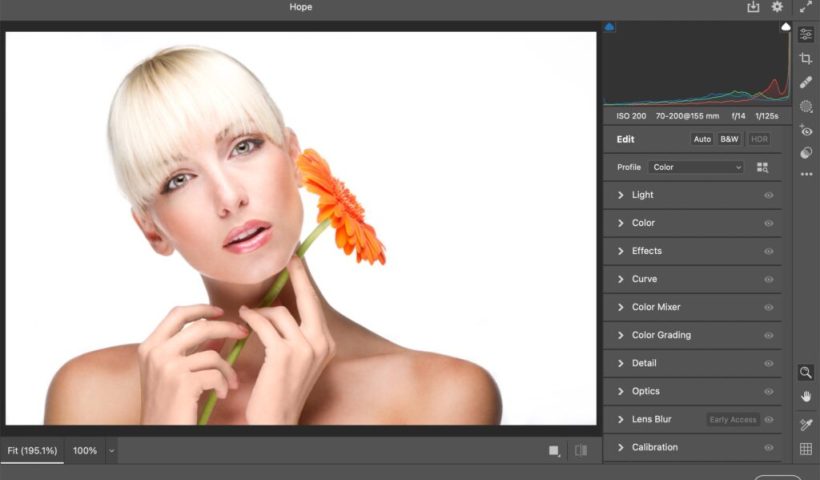This screenshot has height=480, width=820.
Task: Select Fit (195.1%) zoom option
Action: click(x=32, y=451)
